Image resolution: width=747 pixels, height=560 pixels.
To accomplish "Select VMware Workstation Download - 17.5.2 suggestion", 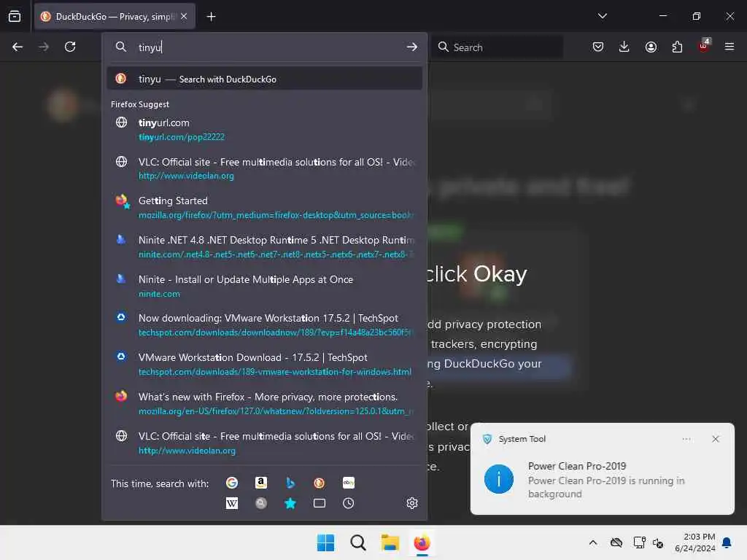I will (265, 365).
